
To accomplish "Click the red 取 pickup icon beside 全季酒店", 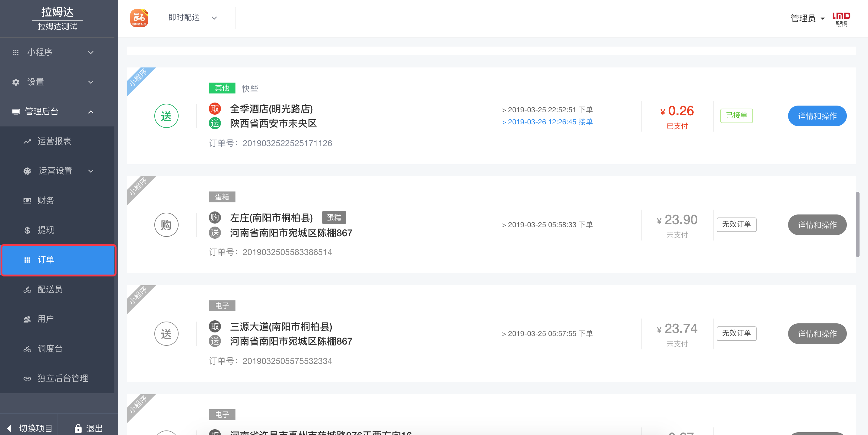I will tap(215, 109).
